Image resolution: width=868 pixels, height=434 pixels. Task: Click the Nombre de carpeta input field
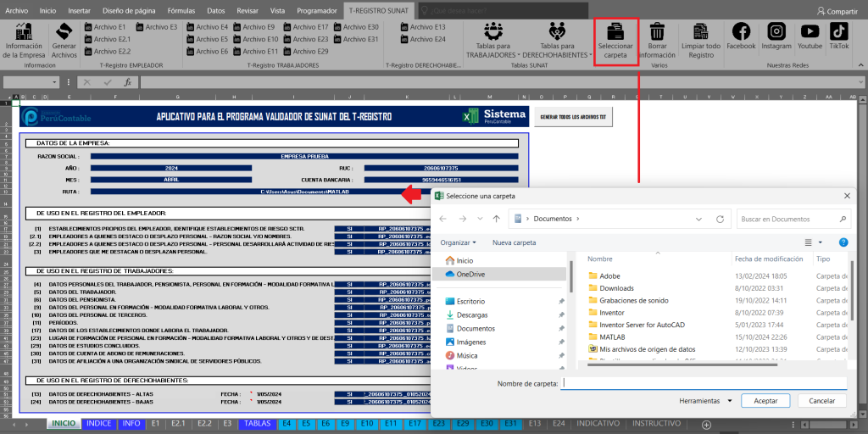tap(704, 383)
